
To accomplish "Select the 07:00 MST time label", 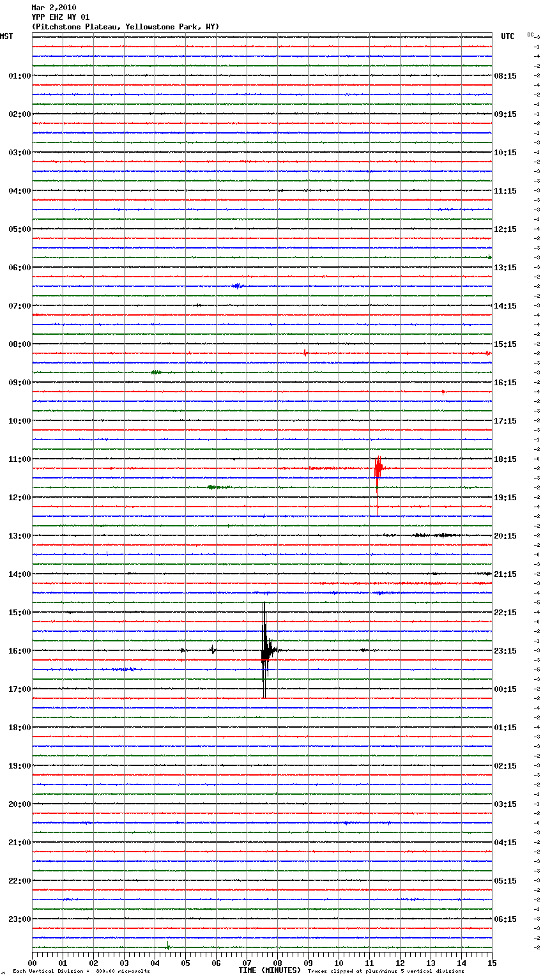I will [x=20, y=306].
